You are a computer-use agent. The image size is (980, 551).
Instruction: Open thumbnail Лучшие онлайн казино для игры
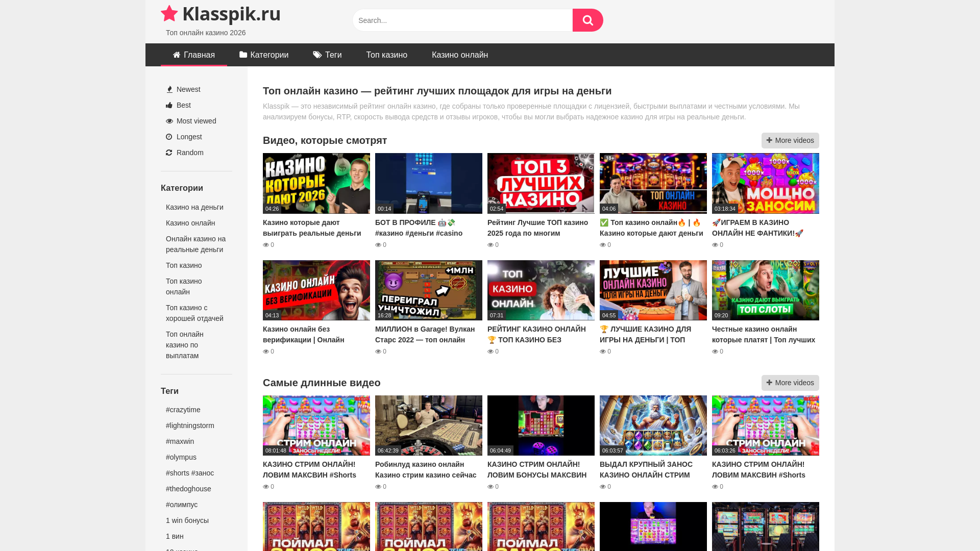pyautogui.click(x=653, y=290)
